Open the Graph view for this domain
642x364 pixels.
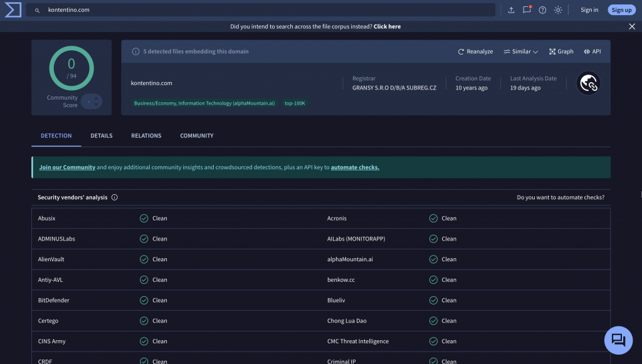tap(560, 51)
